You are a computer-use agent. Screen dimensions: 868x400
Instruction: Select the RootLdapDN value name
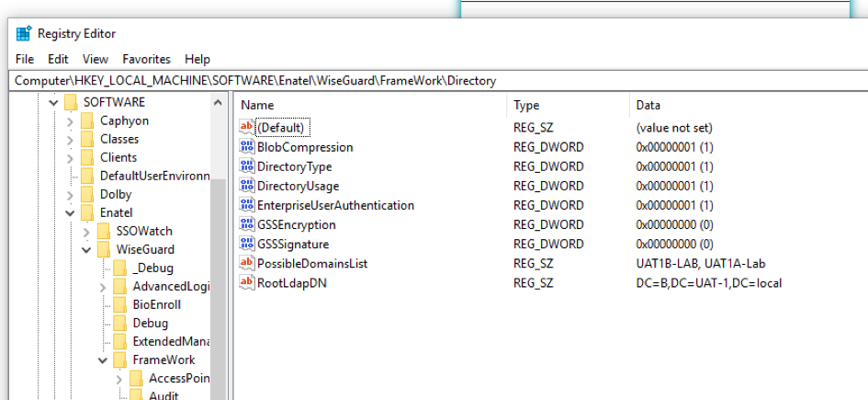pyautogui.click(x=292, y=283)
